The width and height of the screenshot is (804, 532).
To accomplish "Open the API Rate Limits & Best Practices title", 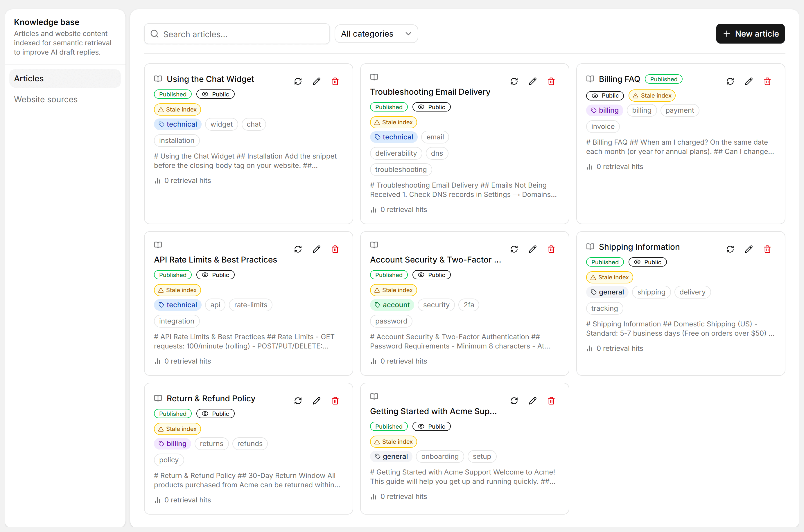I will (x=216, y=260).
